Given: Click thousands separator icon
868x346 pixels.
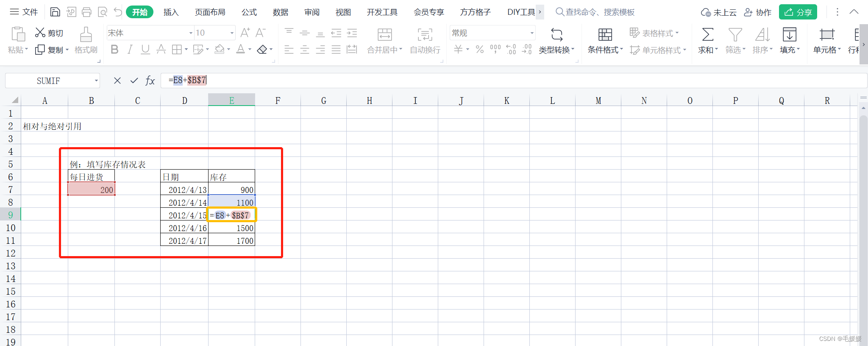Looking at the screenshot, I should click(x=495, y=50).
